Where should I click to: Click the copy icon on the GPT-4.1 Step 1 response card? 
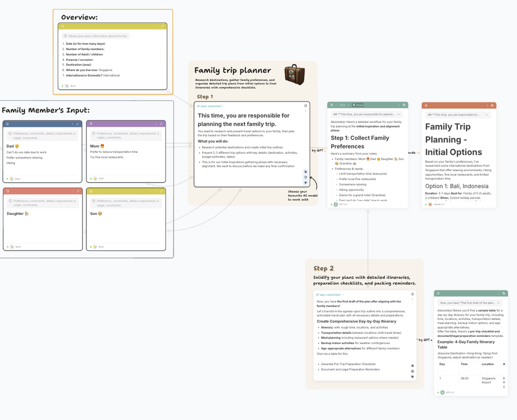[x=404, y=105]
